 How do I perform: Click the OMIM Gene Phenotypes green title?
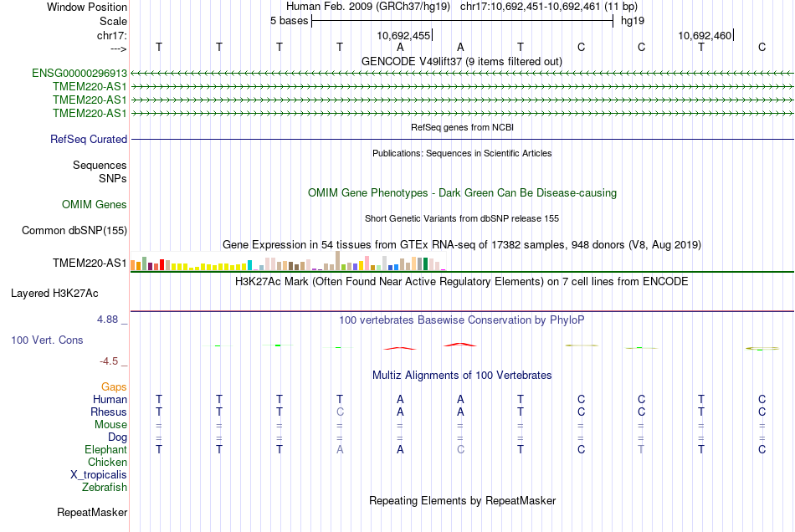point(462,193)
